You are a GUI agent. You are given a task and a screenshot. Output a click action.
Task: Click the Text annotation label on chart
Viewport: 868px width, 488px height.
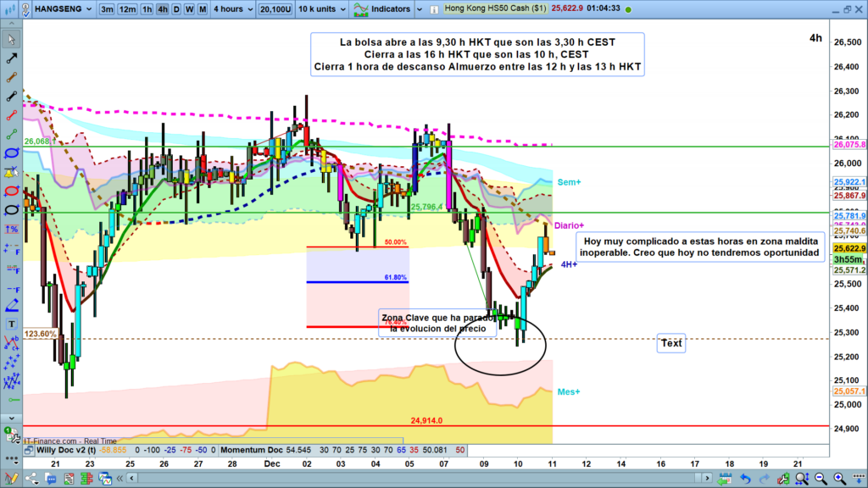pyautogui.click(x=671, y=343)
